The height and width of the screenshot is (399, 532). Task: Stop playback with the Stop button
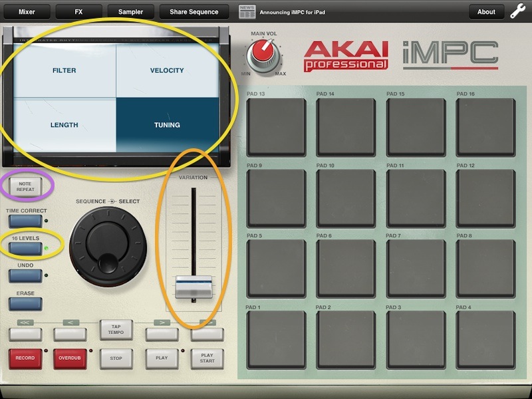(x=116, y=358)
